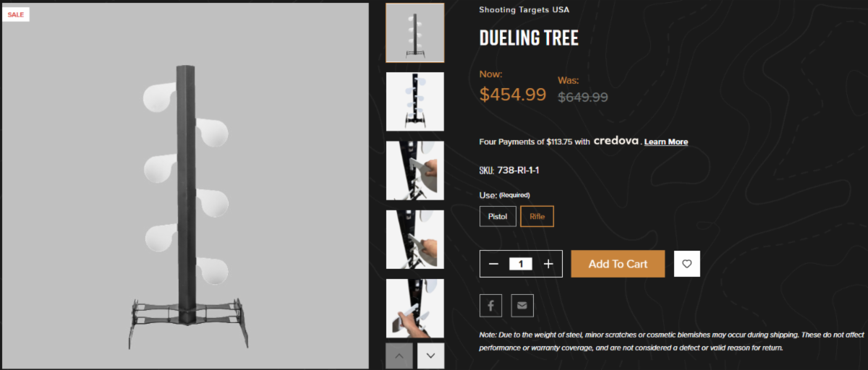Viewport: 868px width, 370px height.
Task: Show the previous thumbnails with the up arrow
Action: (x=399, y=356)
